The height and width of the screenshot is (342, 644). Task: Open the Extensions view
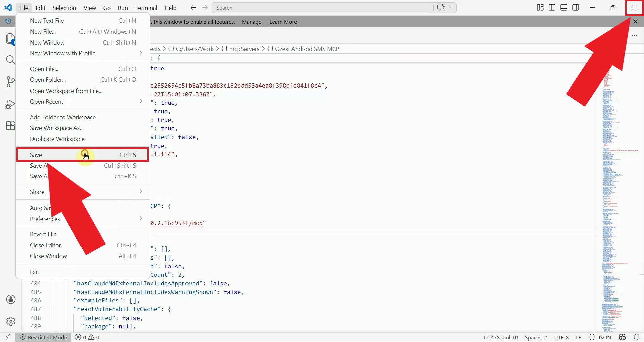pyautogui.click(x=11, y=125)
